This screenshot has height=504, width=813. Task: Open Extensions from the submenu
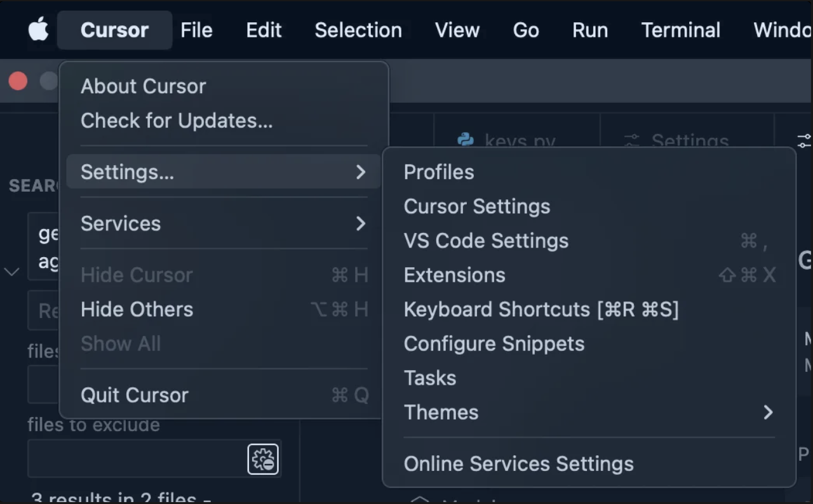[589, 275]
